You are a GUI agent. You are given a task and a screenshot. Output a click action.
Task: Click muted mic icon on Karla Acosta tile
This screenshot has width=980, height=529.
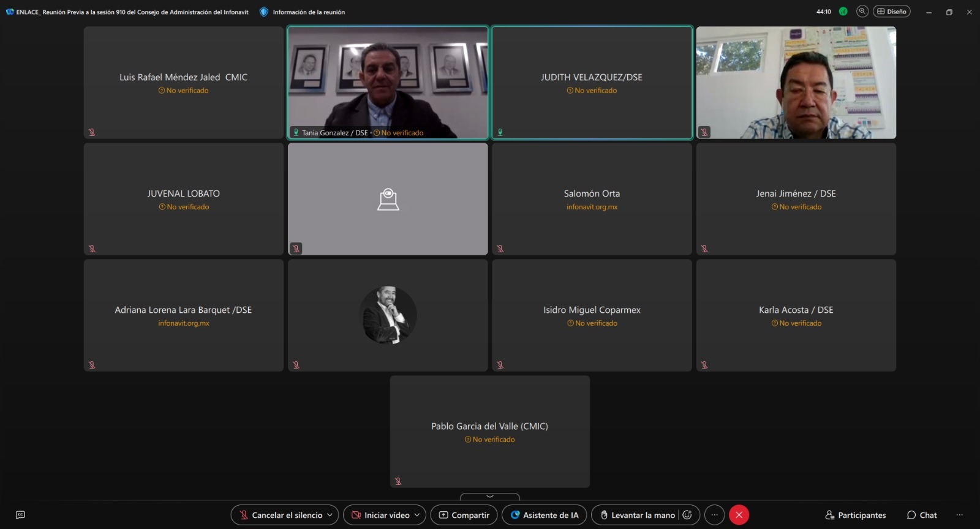coord(704,365)
